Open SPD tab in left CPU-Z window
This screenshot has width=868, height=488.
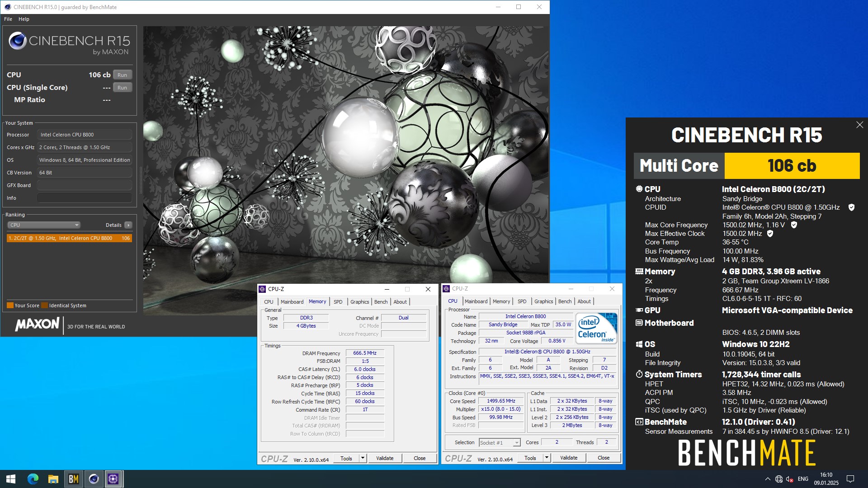[338, 302]
